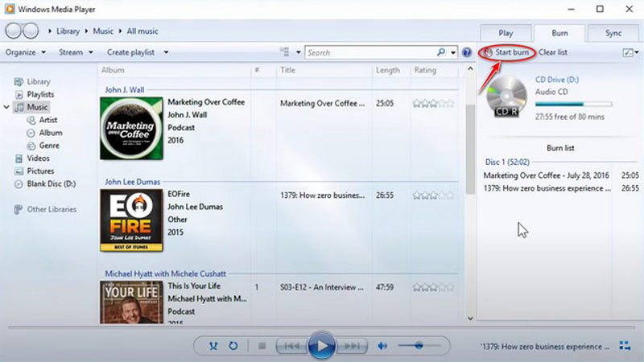Click into the Search input field
644x362 pixels.
click(x=371, y=52)
